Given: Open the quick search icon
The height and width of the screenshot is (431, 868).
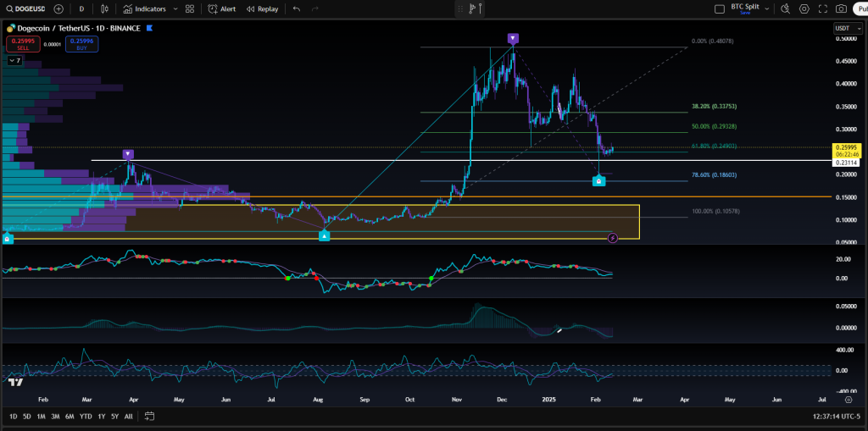Looking at the screenshot, I should (785, 8).
